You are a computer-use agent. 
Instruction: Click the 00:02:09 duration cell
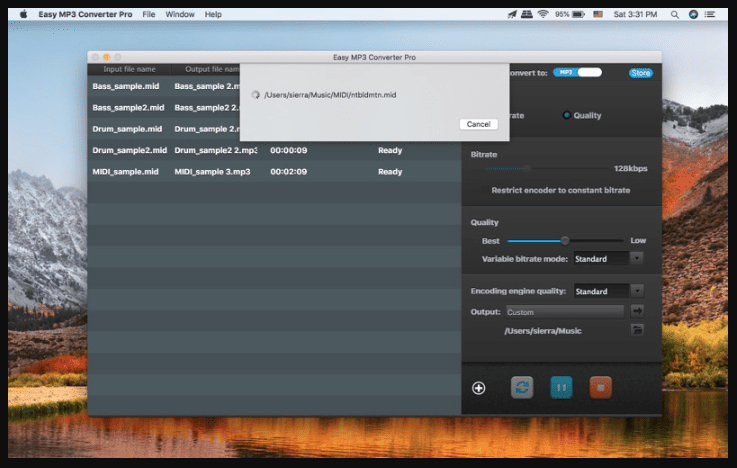click(288, 172)
